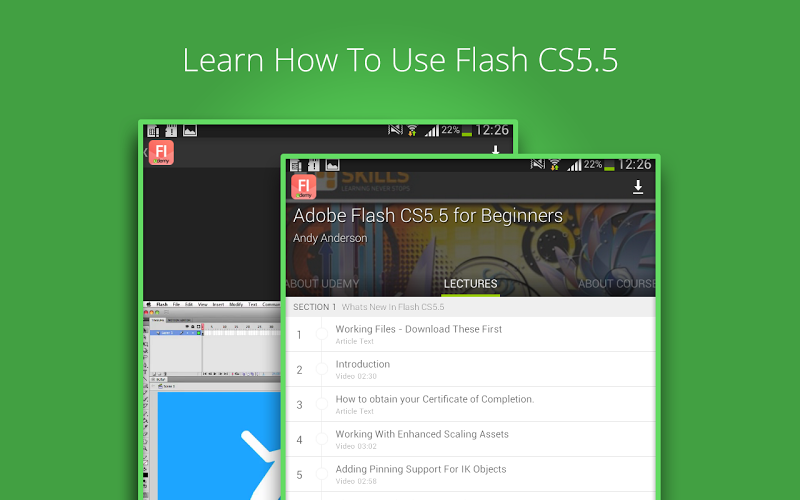Open the Edit menu in Flash
The image size is (800, 500).
(189, 304)
